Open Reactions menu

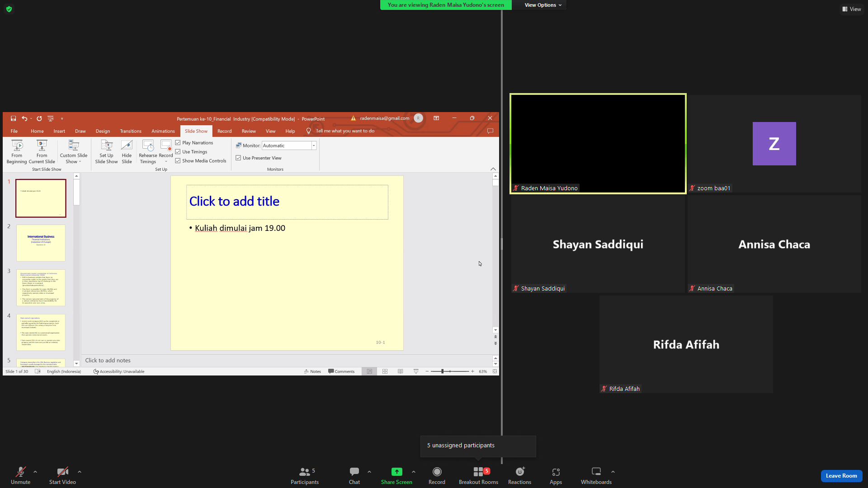pos(519,475)
